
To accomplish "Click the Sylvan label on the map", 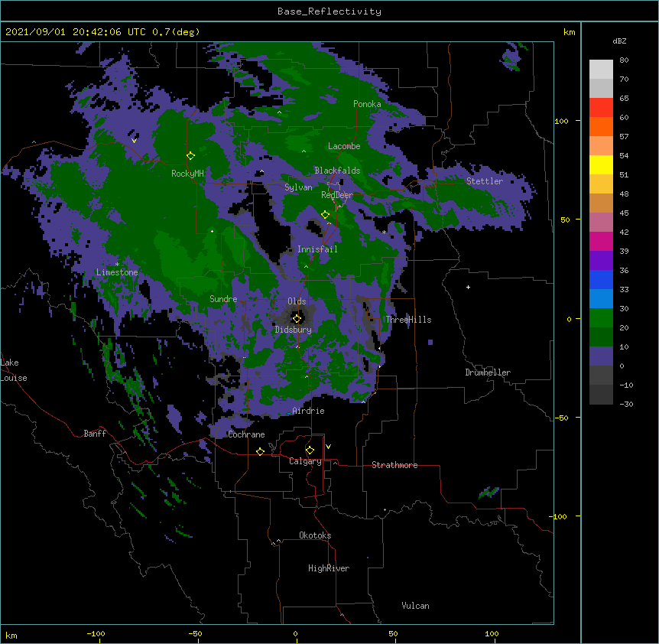I will click(298, 187).
